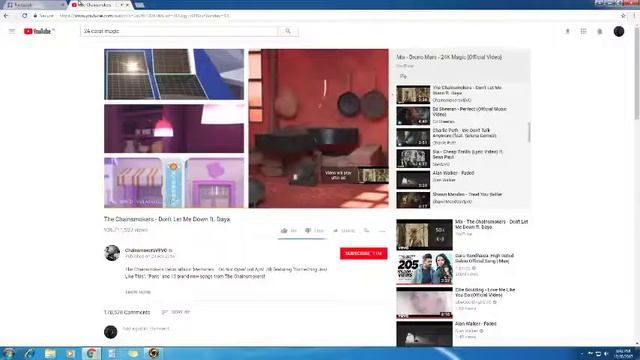Focus the YouTube search field
Screen dimensions: 640x360
pyautogui.click(x=179, y=31)
